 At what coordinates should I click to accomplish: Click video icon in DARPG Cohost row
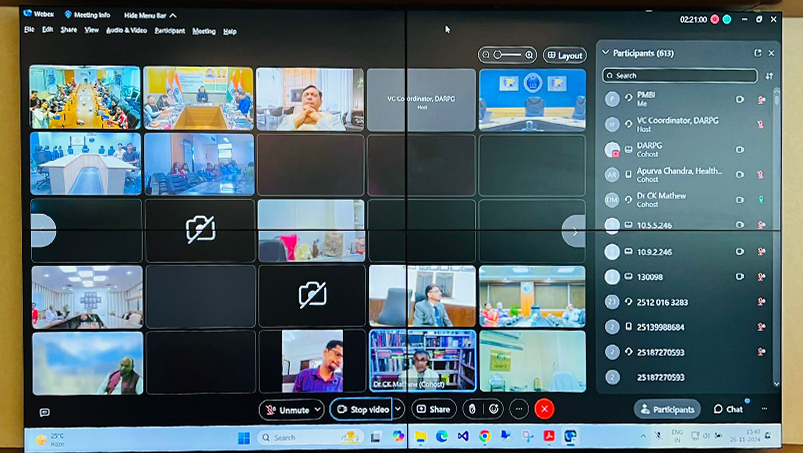(x=739, y=149)
